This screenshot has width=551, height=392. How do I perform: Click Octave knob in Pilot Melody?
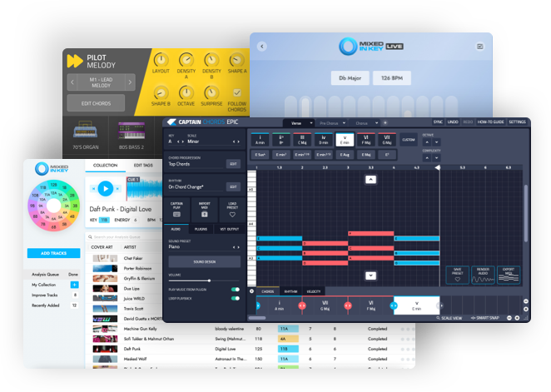pyautogui.click(x=186, y=92)
